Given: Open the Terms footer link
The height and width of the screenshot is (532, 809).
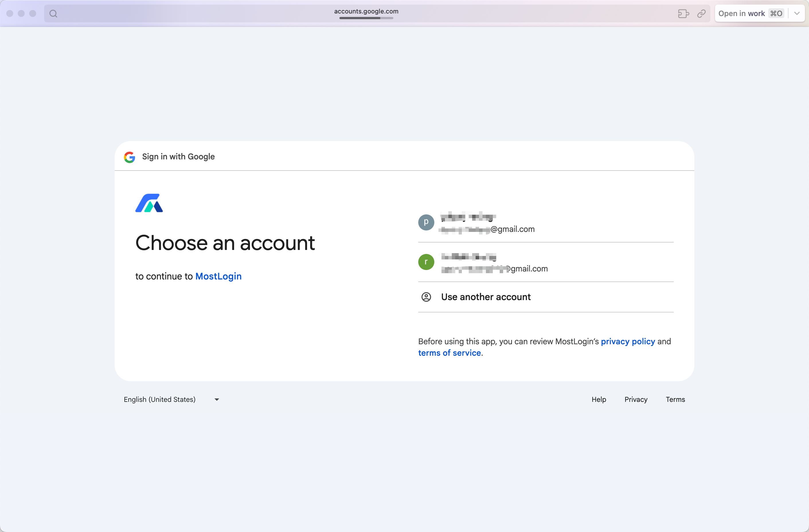Looking at the screenshot, I should (675, 399).
